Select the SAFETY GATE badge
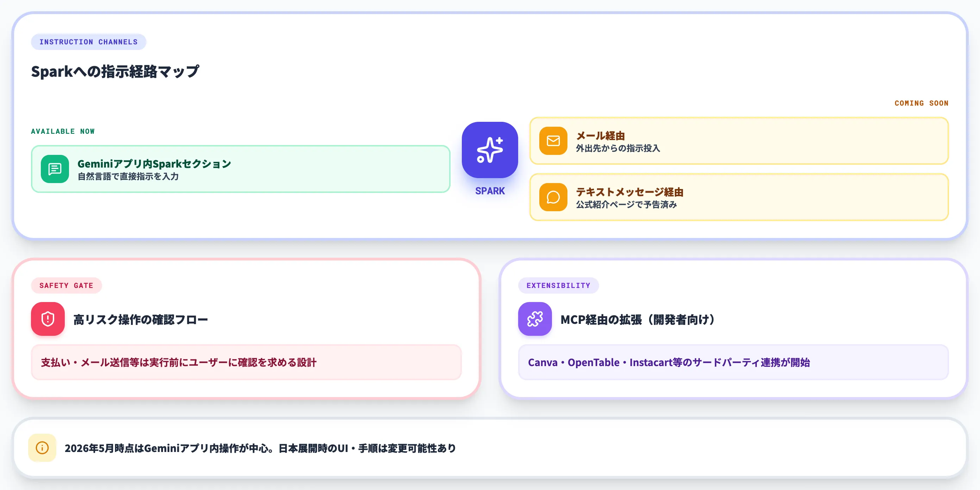Image resolution: width=980 pixels, height=490 pixels. pyautogui.click(x=66, y=285)
